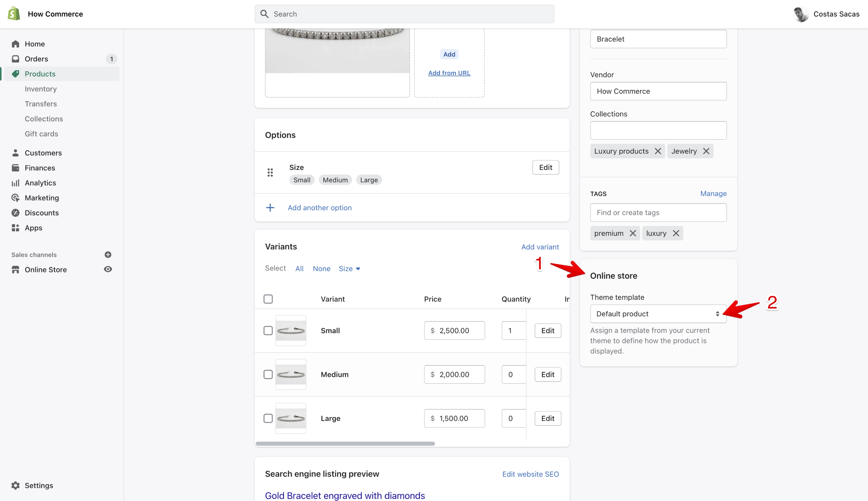Click the Analytics bar chart icon
This screenshot has width=868, height=501.
(15, 183)
